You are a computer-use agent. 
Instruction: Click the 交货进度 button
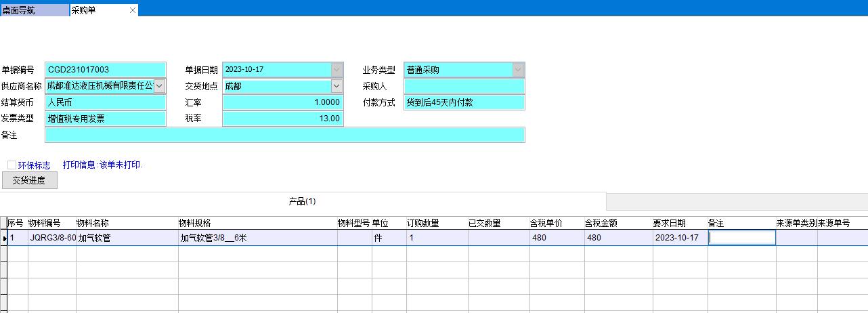point(30,180)
